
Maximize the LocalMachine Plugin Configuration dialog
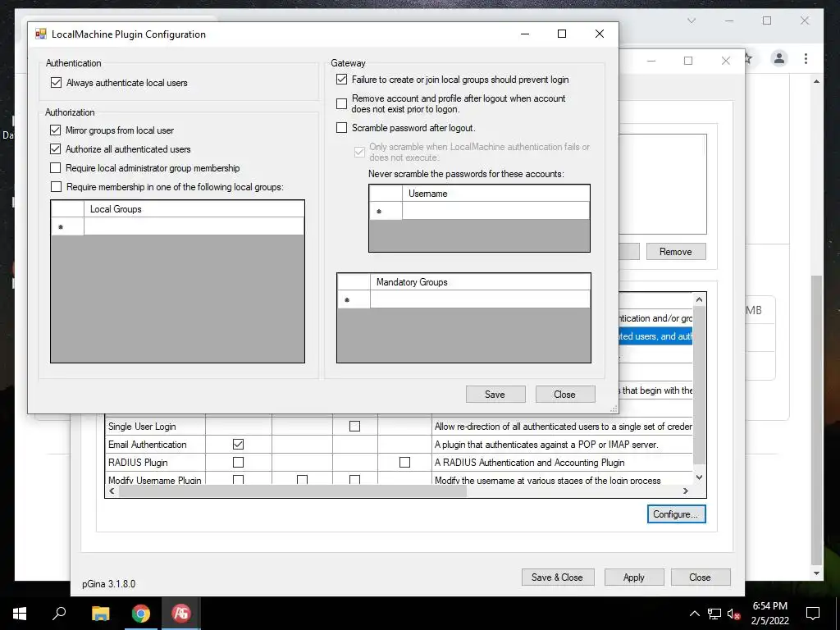pyautogui.click(x=562, y=34)
